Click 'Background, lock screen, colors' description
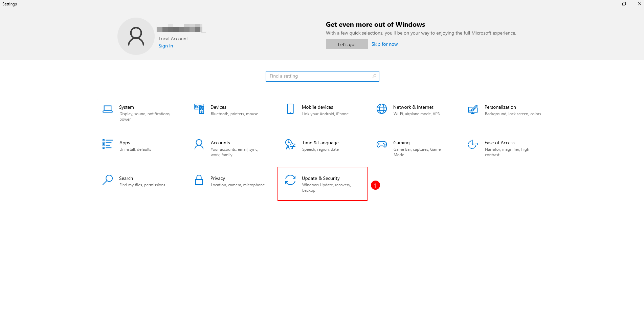The image size is (644, 312). click(x=513, y=114)
